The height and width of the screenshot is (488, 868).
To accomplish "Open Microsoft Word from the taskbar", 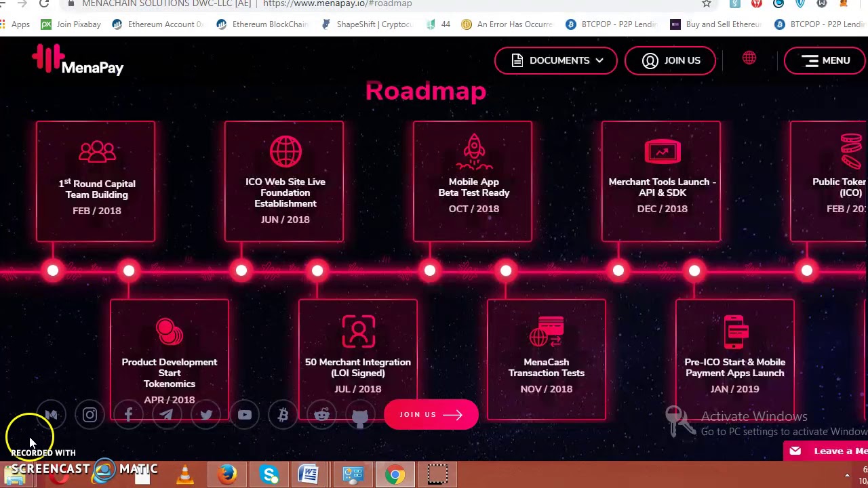I will coord(309,474).
